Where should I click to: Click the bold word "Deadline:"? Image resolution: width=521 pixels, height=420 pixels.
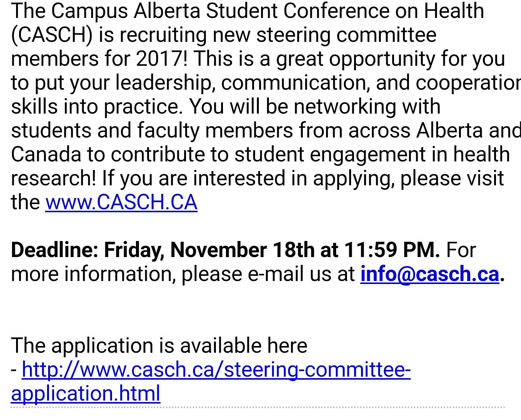[x=55, y=250]
